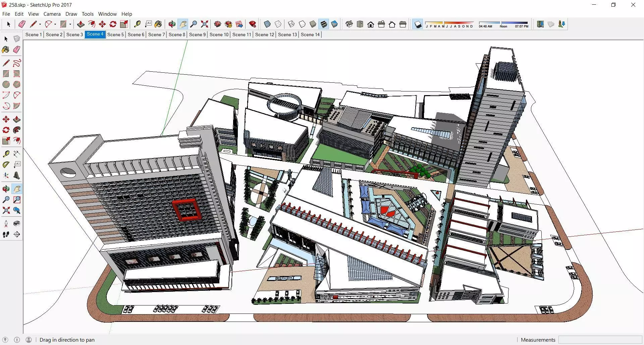Select the Freehand tool in left panel

point(17,63)
